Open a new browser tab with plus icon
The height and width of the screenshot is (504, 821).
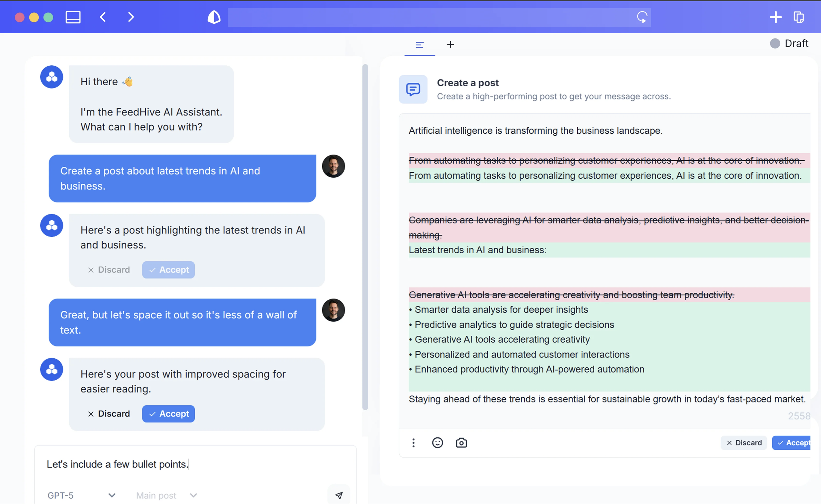point(776,17)
